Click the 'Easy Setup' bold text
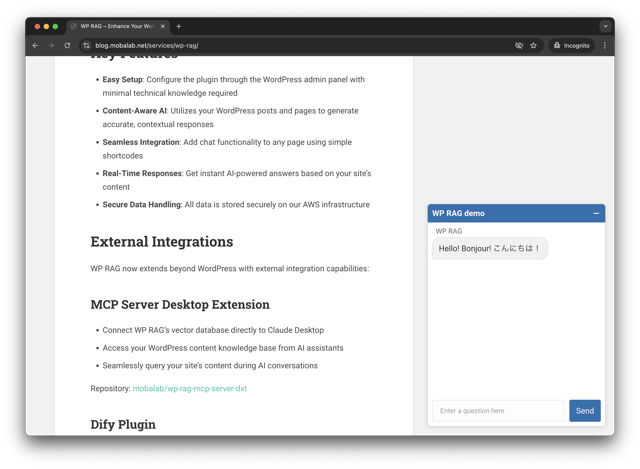640x469 pixels. pos(122,80)
